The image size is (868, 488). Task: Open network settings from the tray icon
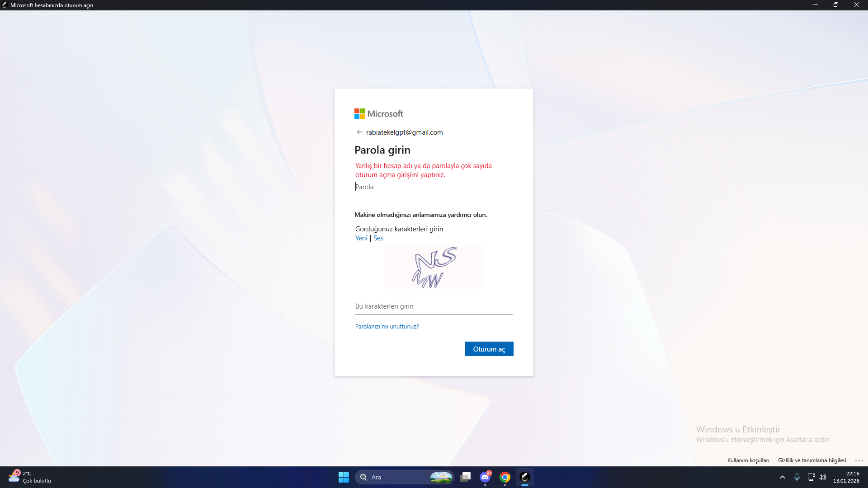tap(811, 477)
